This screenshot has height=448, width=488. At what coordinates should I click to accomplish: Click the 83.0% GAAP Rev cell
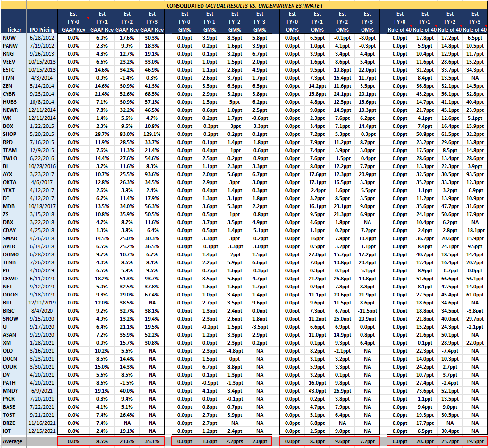tap(127, 134)
